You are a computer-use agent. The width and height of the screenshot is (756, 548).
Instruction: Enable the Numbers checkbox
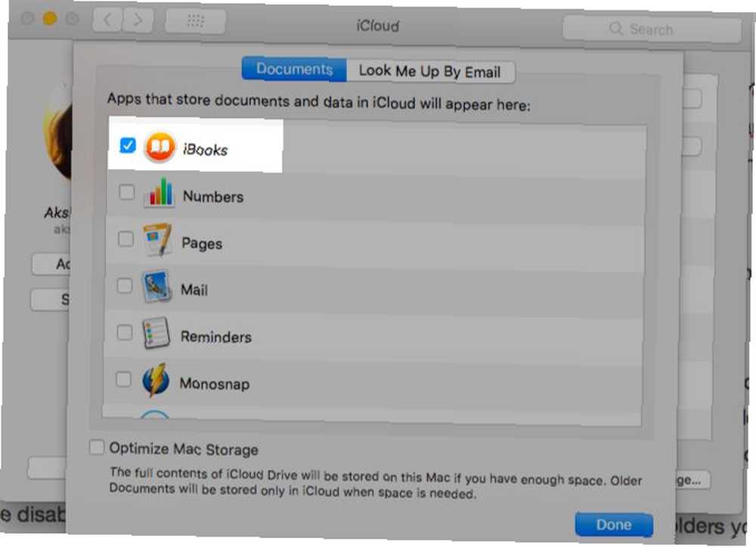127,192
